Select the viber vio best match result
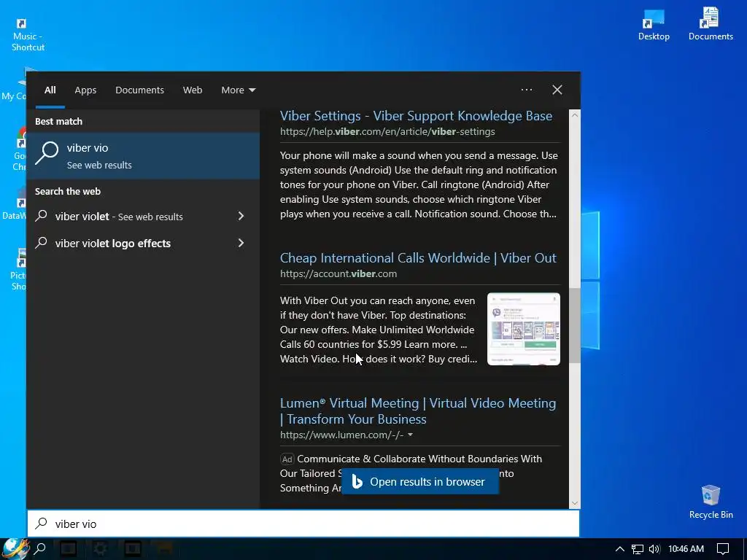The width and height of the screenshot is (747, 560). [143, 156]
